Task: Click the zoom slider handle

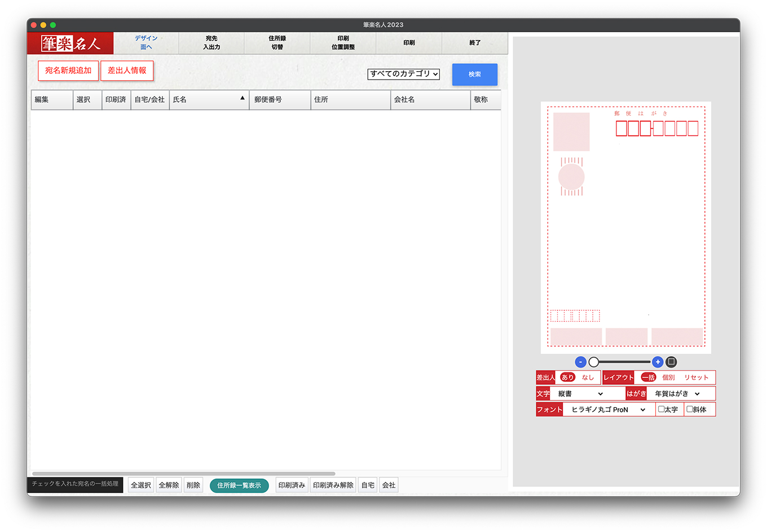Action: pyautogui.click(x=593, y=362)
